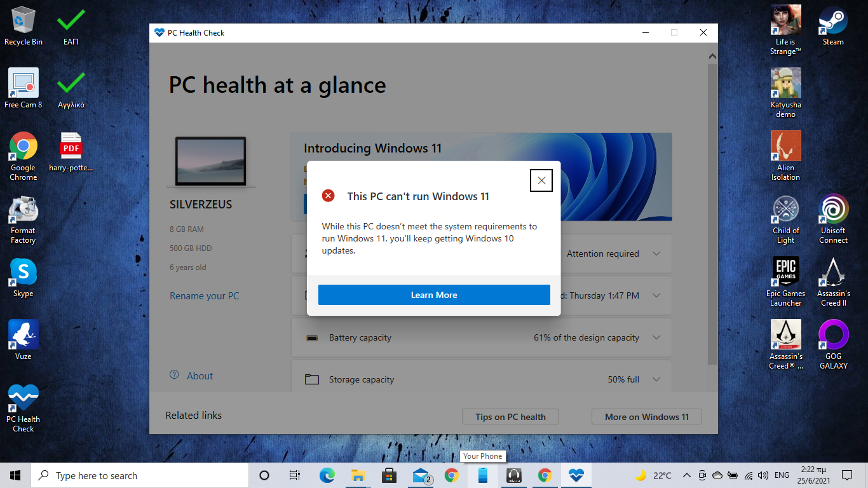Open Assassin's Creed II desktop shortcut
The width and height of the screenshot is (868, 488).
coord(833,282)
